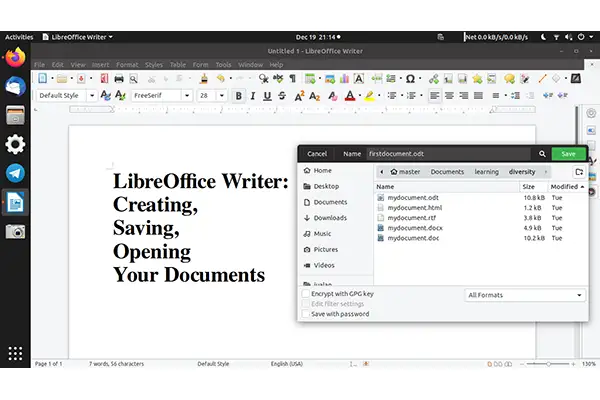
Task: Click the Insert Comment bubble icon
Action: point(509,79)
